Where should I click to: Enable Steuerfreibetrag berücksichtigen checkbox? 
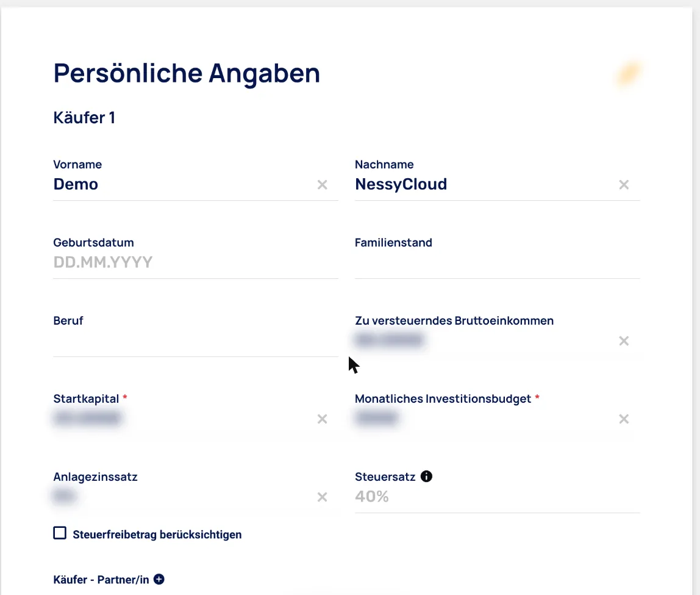[x=60, y=533]
